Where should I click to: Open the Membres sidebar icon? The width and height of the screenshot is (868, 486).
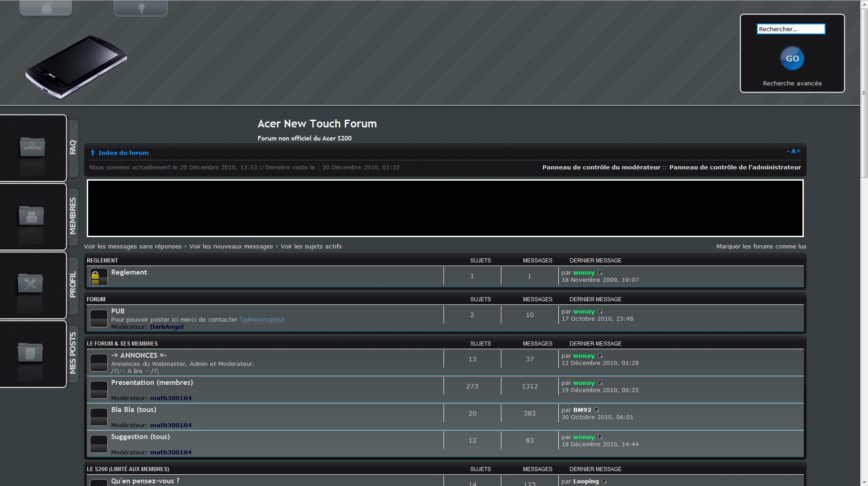click(31, 216)
